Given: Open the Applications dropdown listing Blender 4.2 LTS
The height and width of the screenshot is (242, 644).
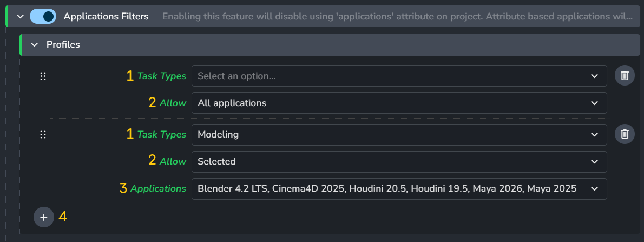Looking at the screenshot, I should [399, 188].
